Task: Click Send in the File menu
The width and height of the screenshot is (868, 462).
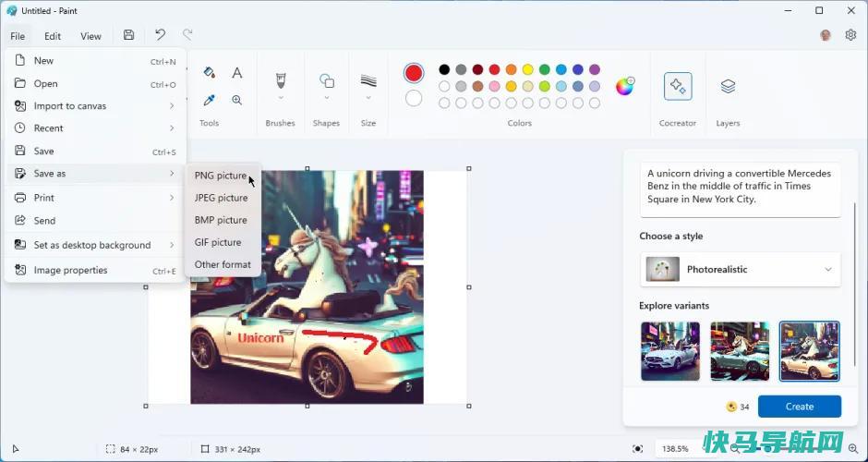Action: click(95, 221)
